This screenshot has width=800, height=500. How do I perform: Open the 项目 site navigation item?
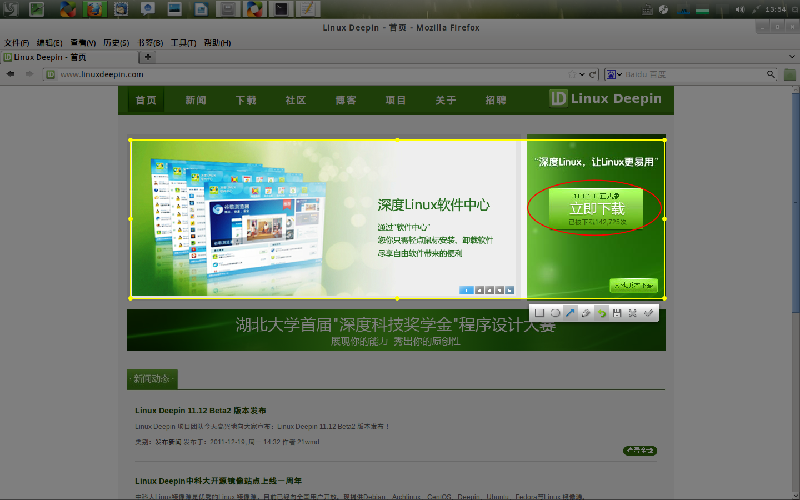tap(396, 100)
